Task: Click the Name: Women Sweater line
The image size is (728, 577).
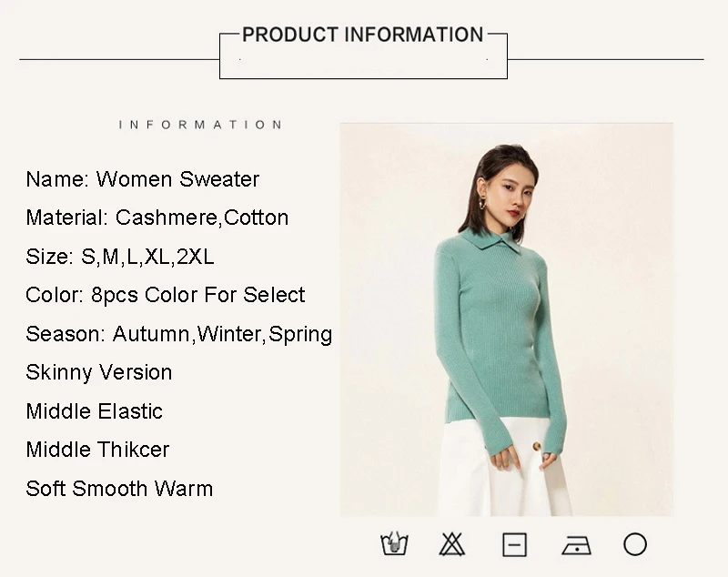Action: [x=143, y=179]
